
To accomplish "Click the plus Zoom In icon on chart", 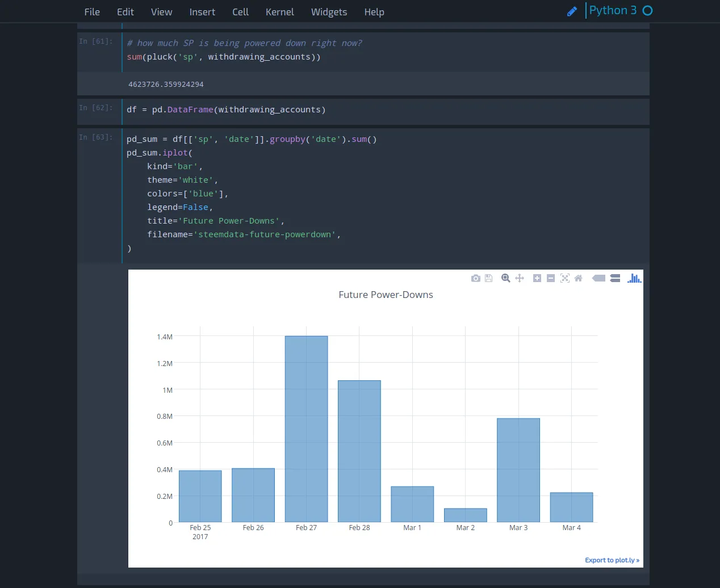I will (x=537, y=278).
